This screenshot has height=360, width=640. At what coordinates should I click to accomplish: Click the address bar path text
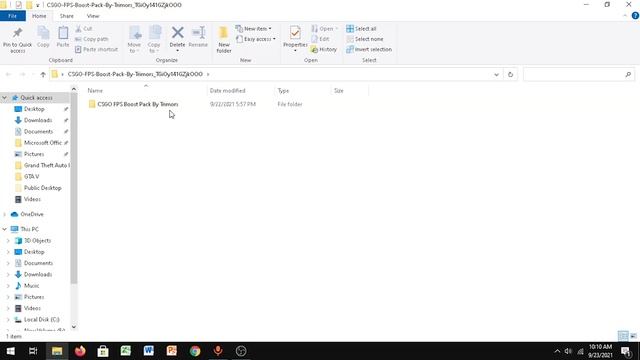[x=135, y=74]
